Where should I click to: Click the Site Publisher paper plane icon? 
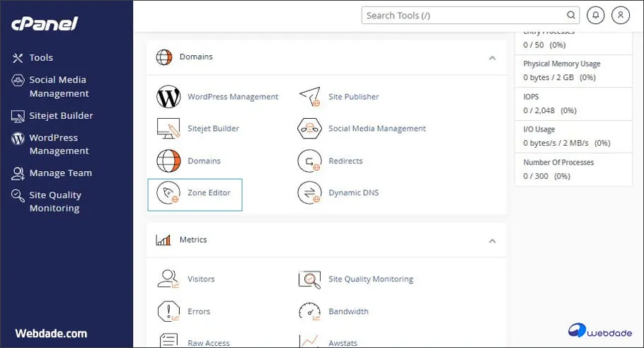tap(310, 97)
